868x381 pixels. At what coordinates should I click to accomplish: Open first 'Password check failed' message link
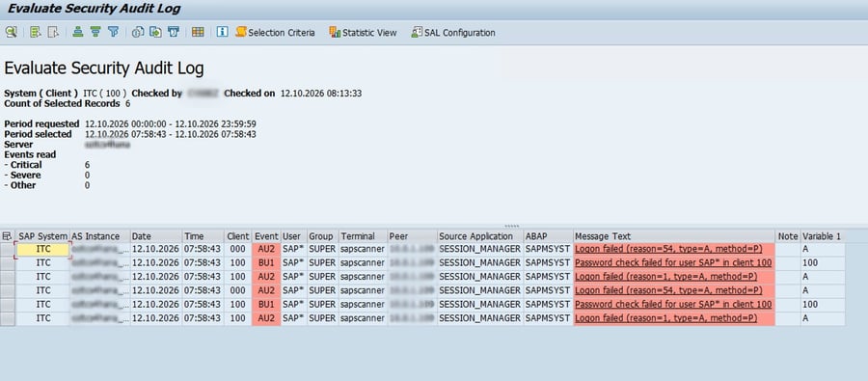point(673,263)
